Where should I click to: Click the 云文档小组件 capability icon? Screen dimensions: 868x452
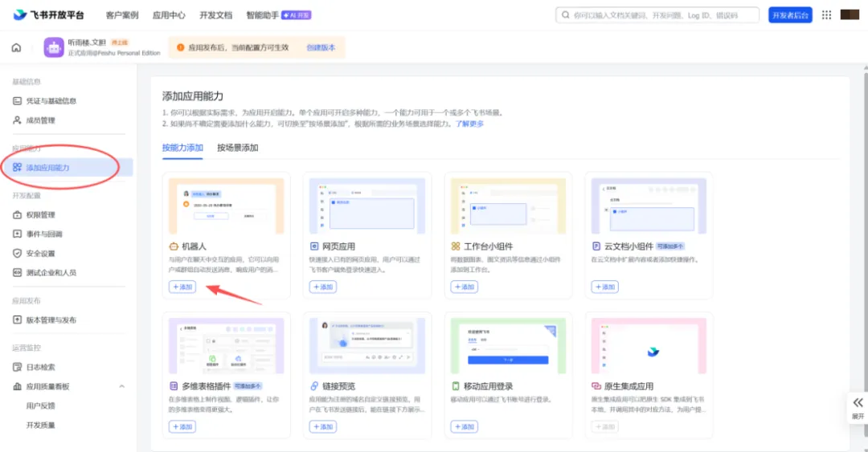596,246
